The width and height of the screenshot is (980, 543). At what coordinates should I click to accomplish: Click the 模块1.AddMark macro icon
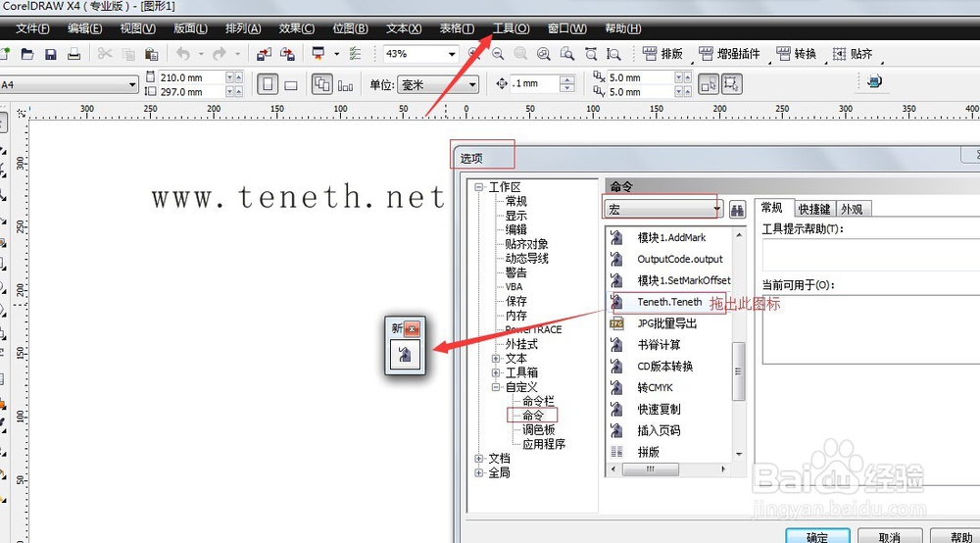(616, 237)
